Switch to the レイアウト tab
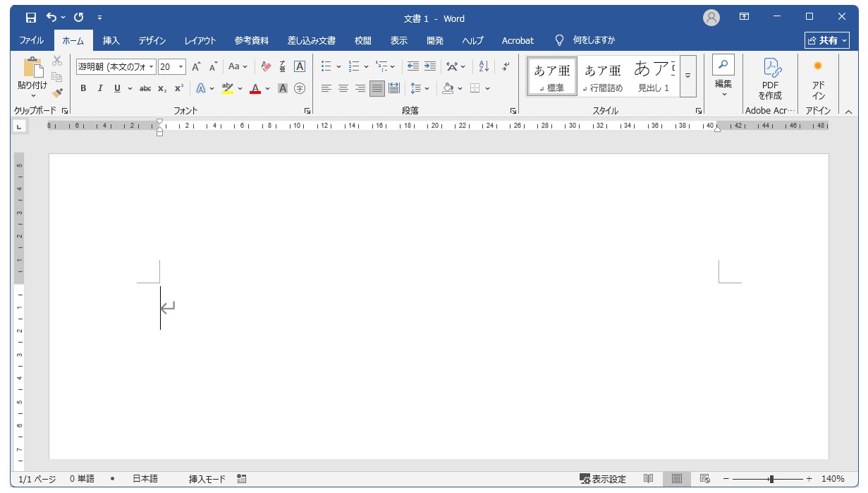Image resolution: width=868 pixels, height=493 pixels. click(200, 40)
